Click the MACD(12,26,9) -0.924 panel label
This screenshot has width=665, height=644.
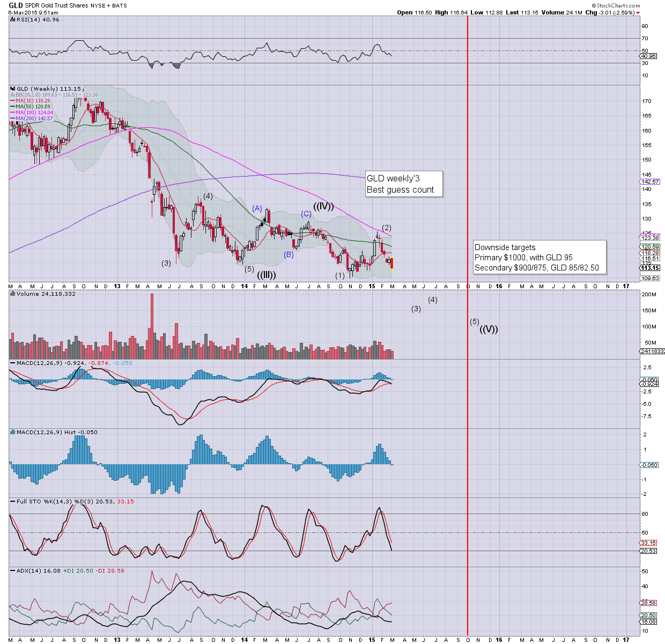click(74, 363)
